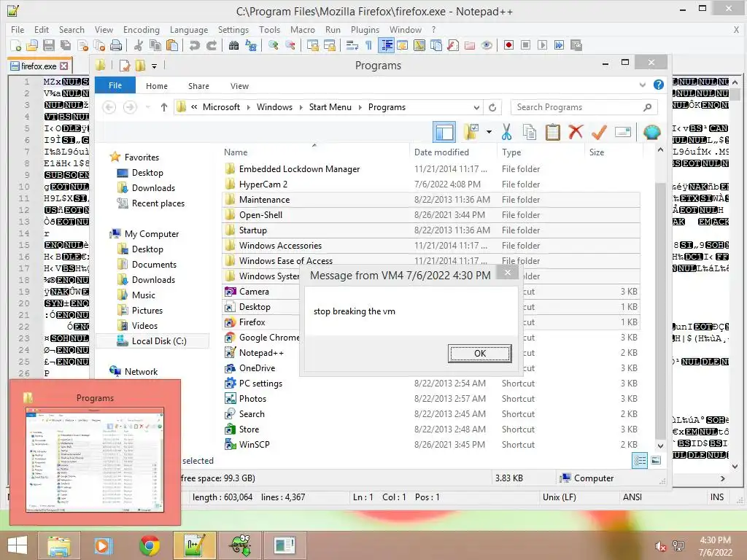Image resolution: width=747 pixels, height=560 pixels.
Task: Toggle Show All Characters pilcrow in Notepad++
Action: 368,45
